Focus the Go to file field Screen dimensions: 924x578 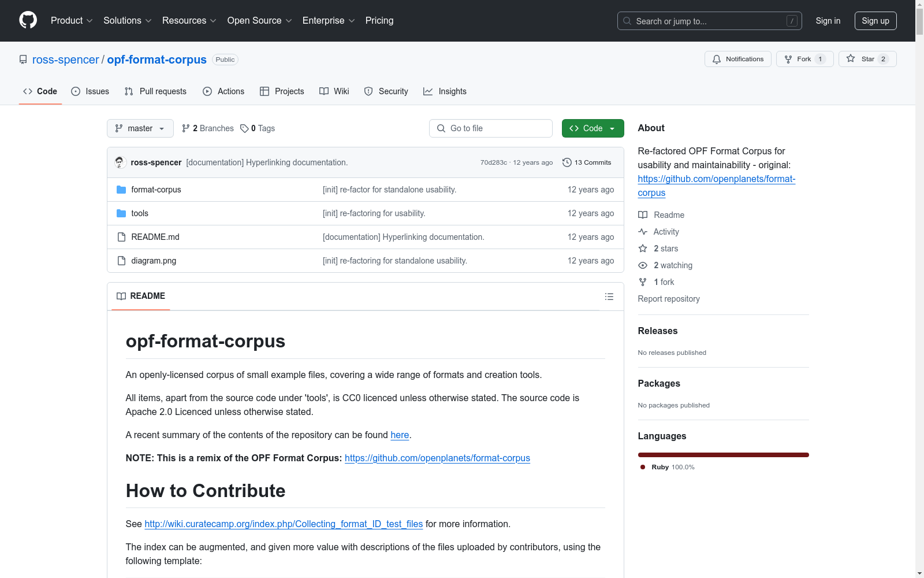point(491,128)
